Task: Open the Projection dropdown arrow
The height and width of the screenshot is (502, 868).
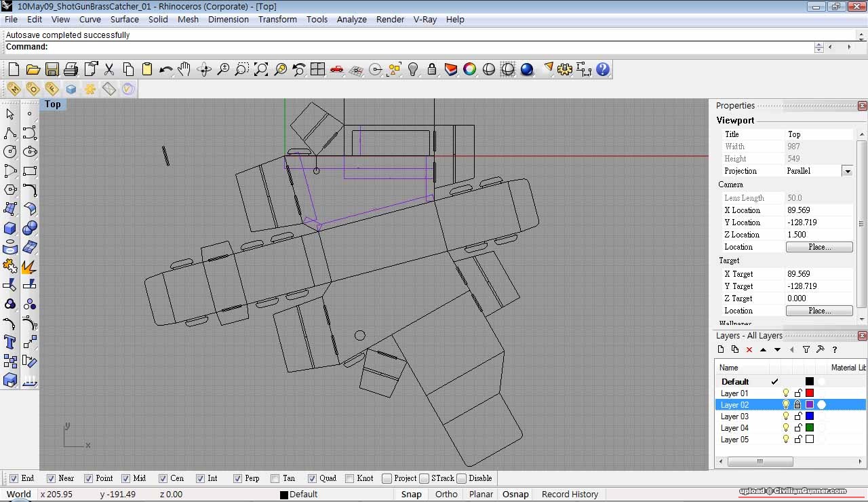Action: click(x=847, y=171)
